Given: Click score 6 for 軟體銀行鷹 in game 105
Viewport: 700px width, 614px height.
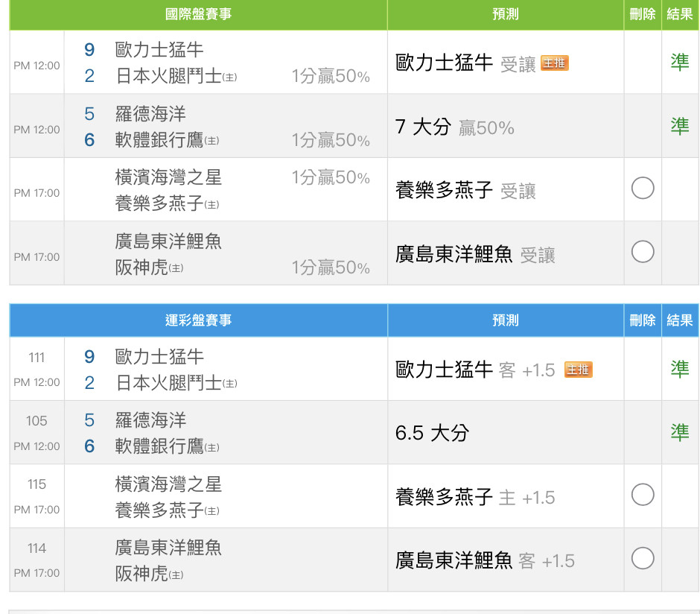Looking at the screenshot, I should pyautogui.click(x=89, y=446).
